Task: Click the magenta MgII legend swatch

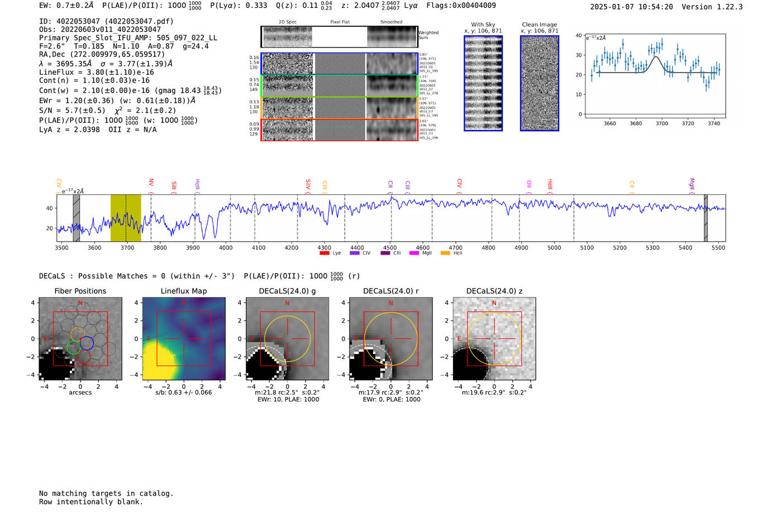Action: (x=414, y=253)
